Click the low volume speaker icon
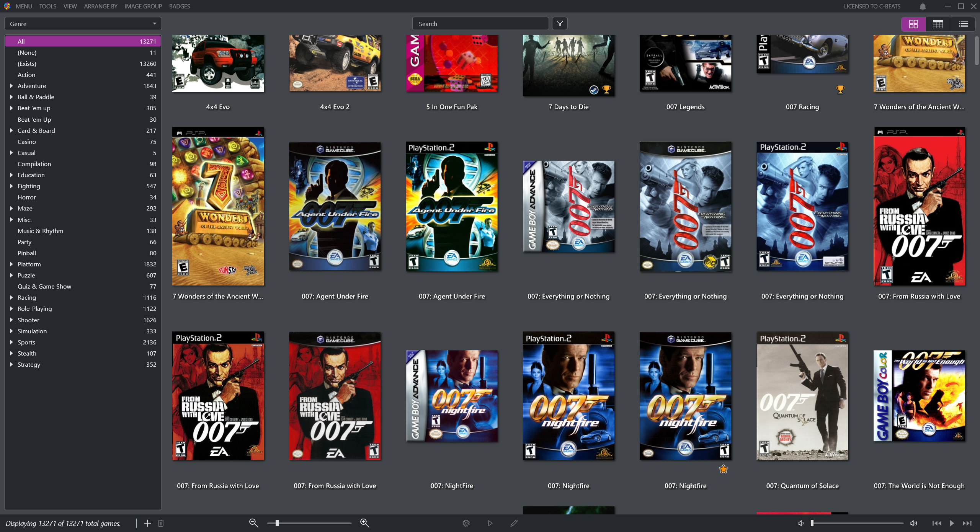Viewport: 980px width, 532px height. (801, 523)
